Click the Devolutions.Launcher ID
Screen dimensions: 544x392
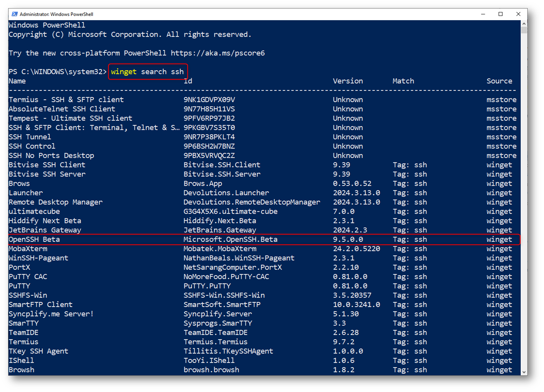[x=226, y=193]
